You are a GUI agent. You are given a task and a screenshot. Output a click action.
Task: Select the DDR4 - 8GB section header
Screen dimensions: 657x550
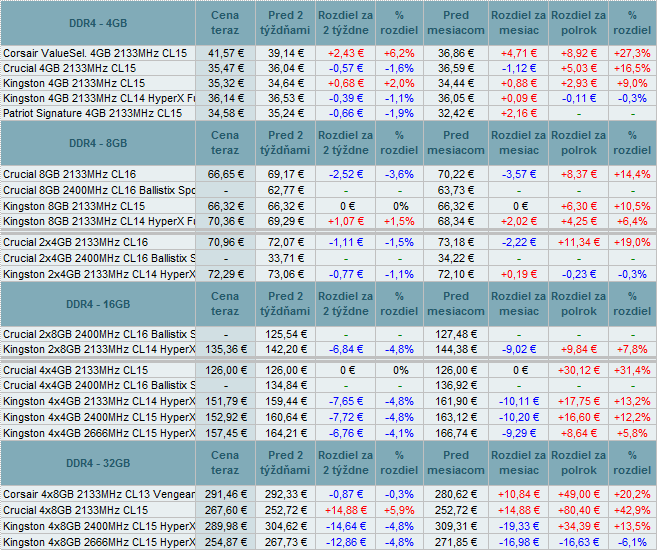pyautogui.click(x=98, y=143)
